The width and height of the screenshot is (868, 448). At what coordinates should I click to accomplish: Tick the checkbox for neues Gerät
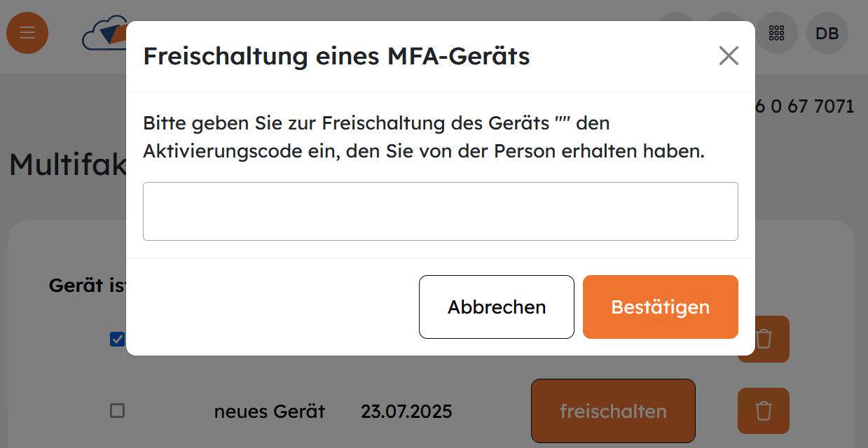pyautogui.click(x=117, y=411)
